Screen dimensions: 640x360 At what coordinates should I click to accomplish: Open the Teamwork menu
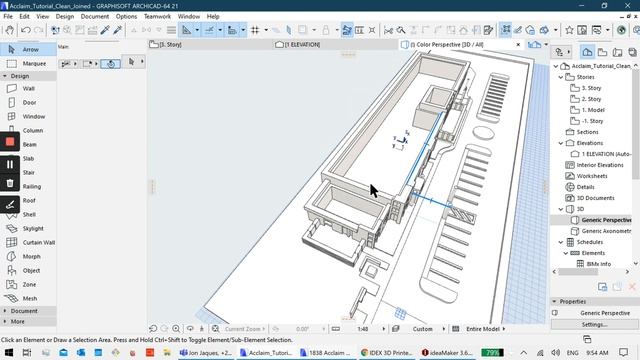tap(157, 16)
